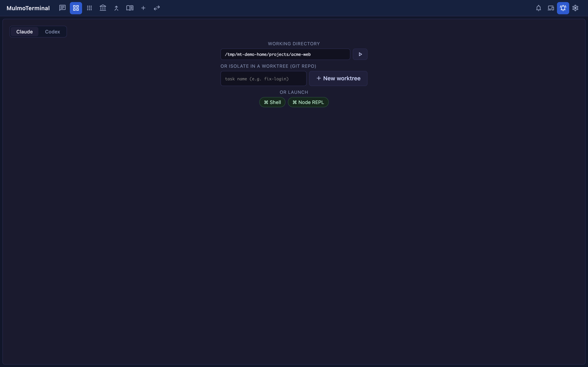The width and height of the screenshot is (588, 367).
Task: Open the bank building icon
Action: coord(103,8)
